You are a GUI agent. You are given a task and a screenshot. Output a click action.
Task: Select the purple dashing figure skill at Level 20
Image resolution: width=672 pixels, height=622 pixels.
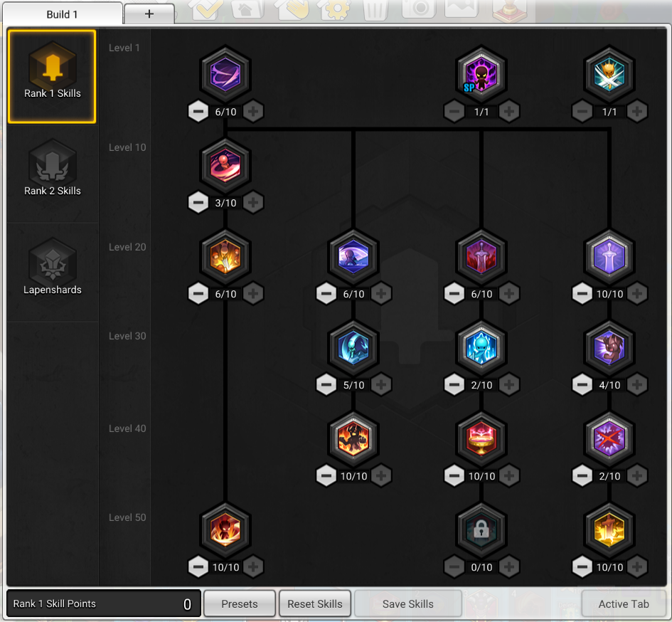point(353,256)
